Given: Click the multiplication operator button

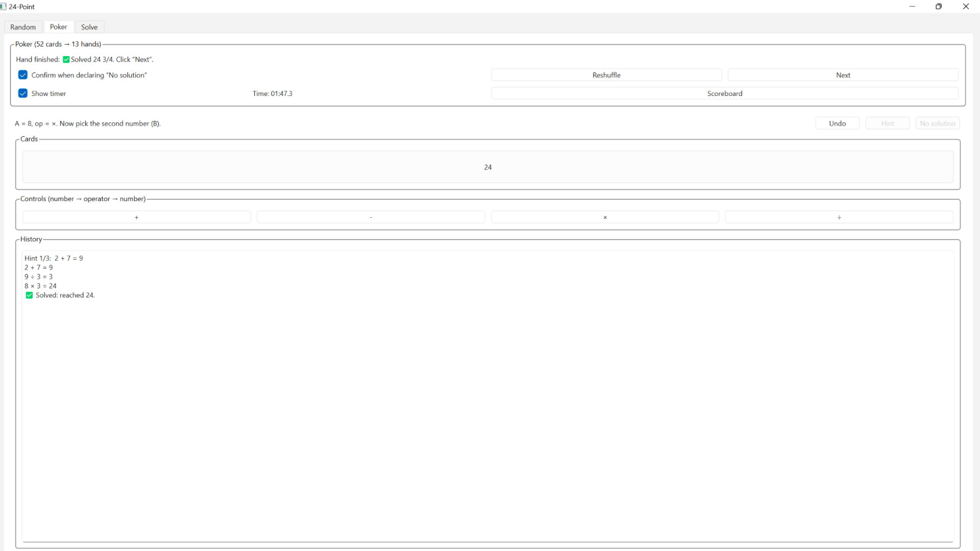Looking at the screenshot, I should 605,217.
